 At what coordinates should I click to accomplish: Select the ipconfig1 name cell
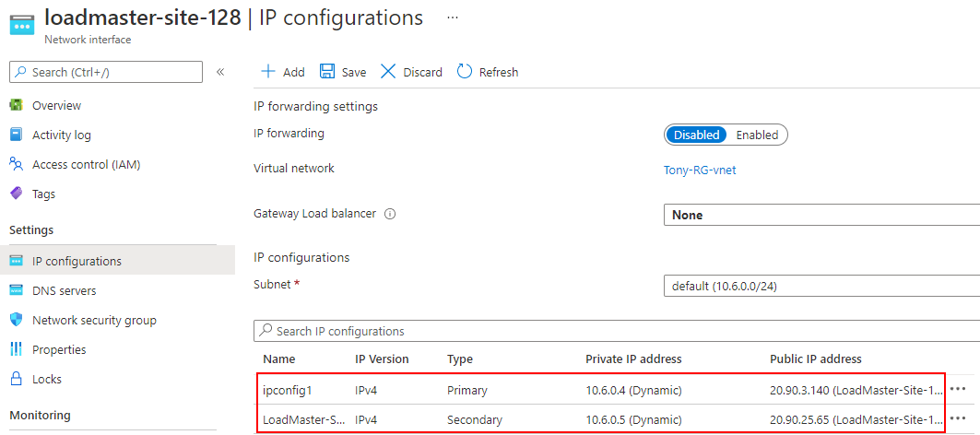(x=288, y=390)
